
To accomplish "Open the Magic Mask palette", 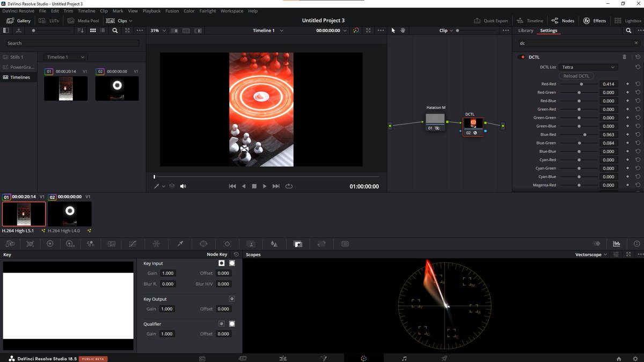I will point(250,244).
